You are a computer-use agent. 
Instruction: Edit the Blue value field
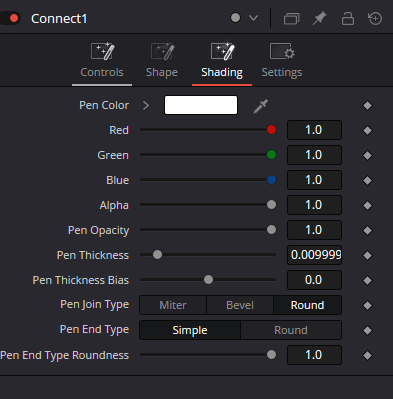coord(314,180)
